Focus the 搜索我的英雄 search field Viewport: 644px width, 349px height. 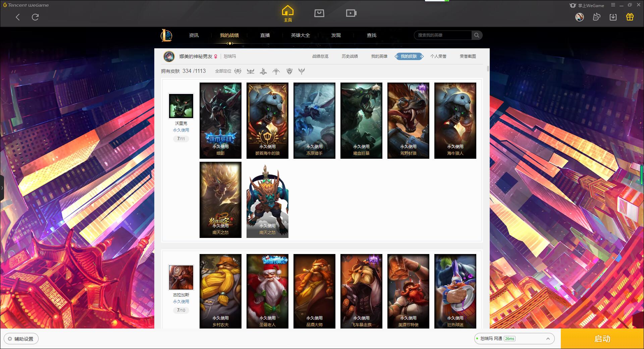(443, 35)
